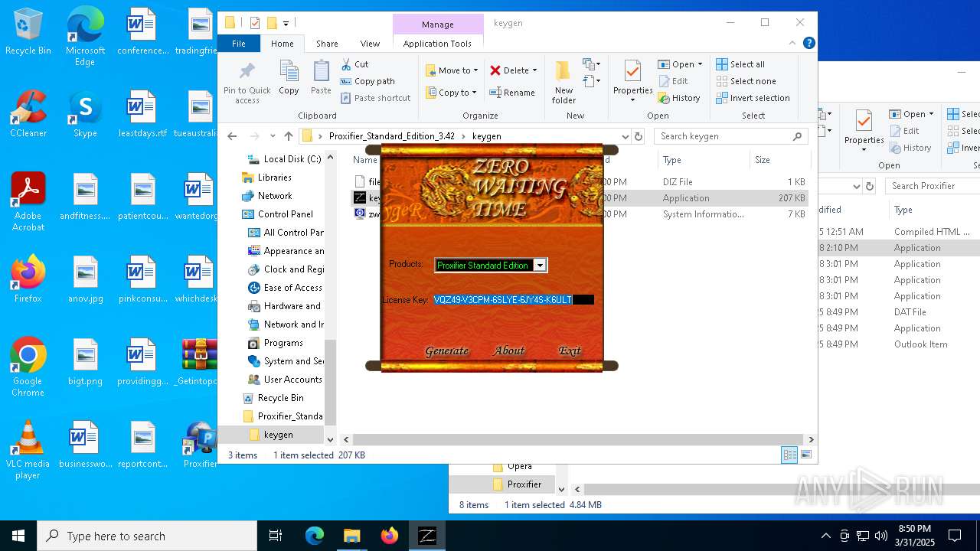Screen dimensions: 980x551
Task: Switch to large icons view button
Action: tap(805, 455)
